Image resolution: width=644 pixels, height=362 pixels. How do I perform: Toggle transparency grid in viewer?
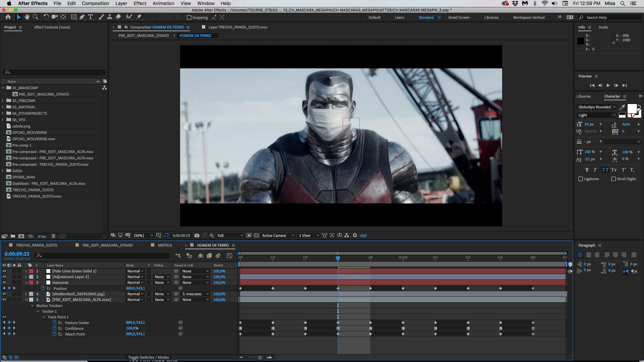[256, 236]
